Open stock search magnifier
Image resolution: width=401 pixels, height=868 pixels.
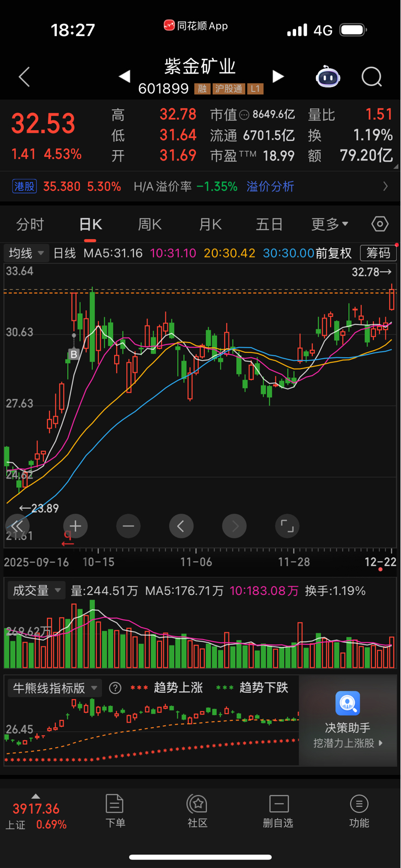(x=372, y=77)
